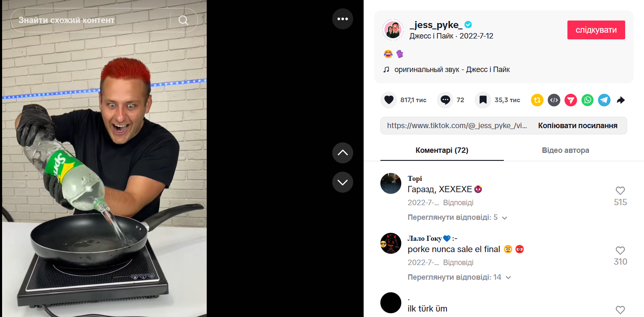Bookmark the video with save icon
Screen dimensions: 644x317
tap(483, 100)
